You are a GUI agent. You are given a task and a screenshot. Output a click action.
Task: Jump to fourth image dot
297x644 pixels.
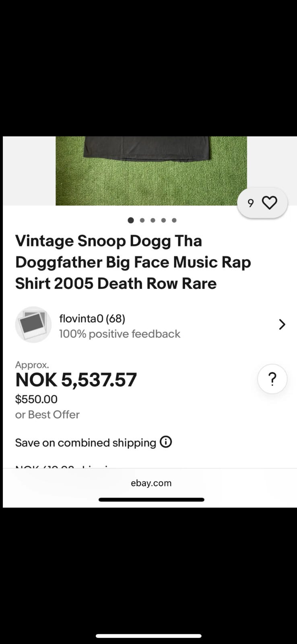coord(163,220)
